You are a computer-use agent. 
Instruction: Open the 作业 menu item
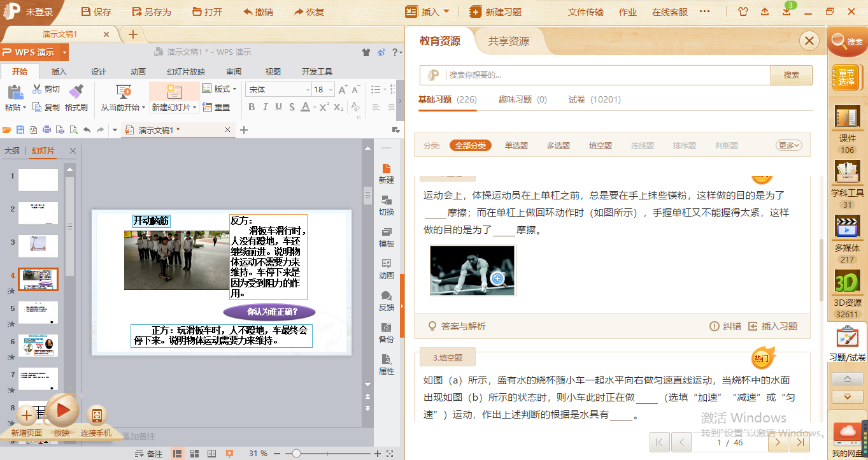(x=627, y=11)
